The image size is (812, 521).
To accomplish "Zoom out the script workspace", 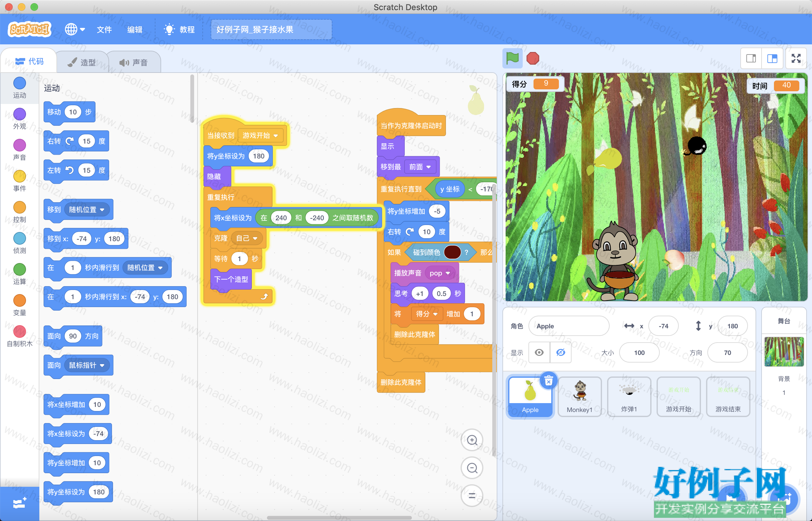I will 472,468.
